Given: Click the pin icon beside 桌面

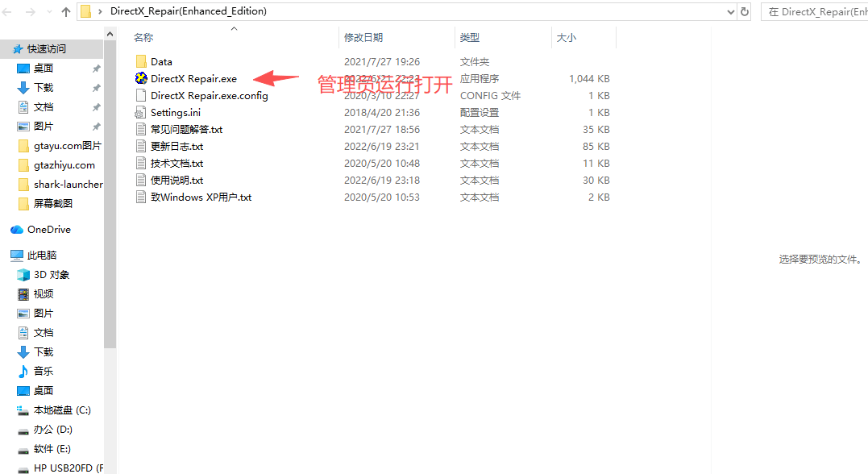Looking at the screenshot, I should click(97, 69).
